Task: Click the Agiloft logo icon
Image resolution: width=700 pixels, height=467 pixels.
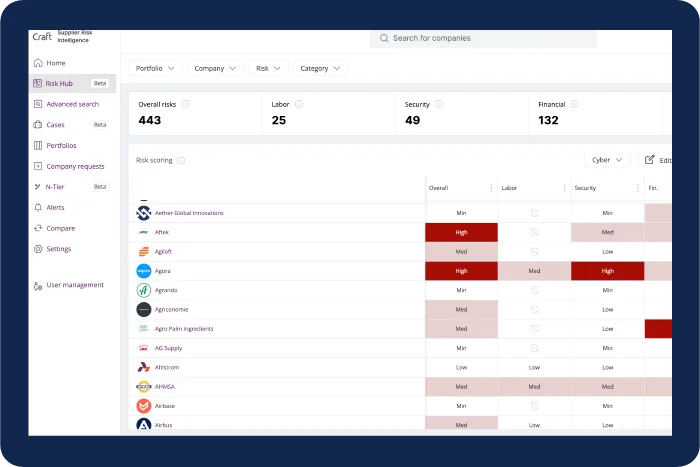Action: (x=144, y=252)
